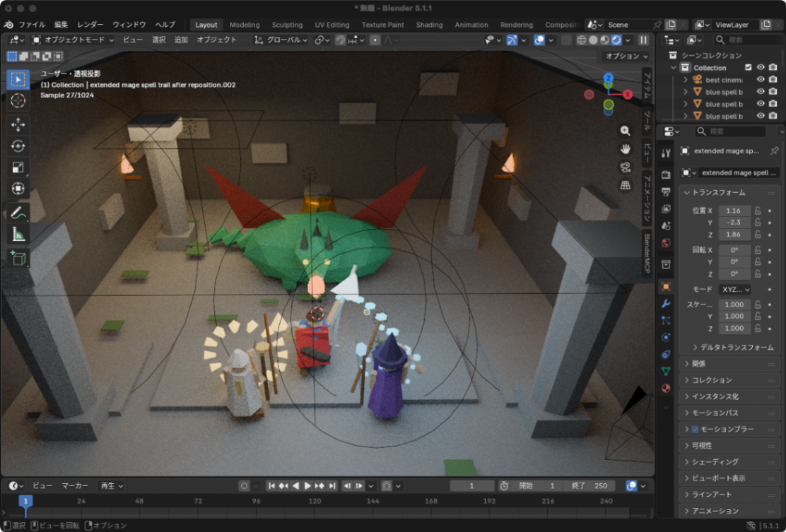
Task: Switch to the Animation workspace tab
Action: pyautogui.click(x=471, y=25)
